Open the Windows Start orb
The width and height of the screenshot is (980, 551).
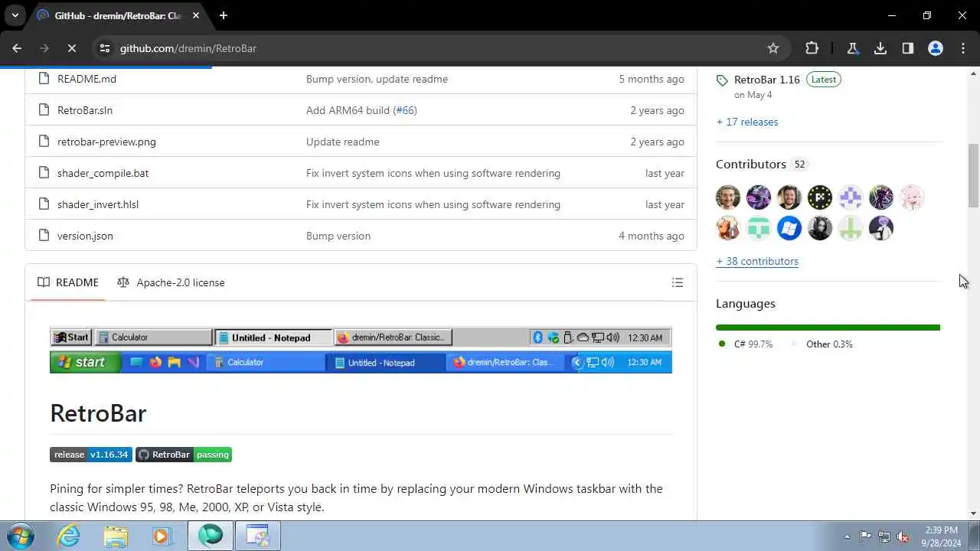[x=21, y=536]
